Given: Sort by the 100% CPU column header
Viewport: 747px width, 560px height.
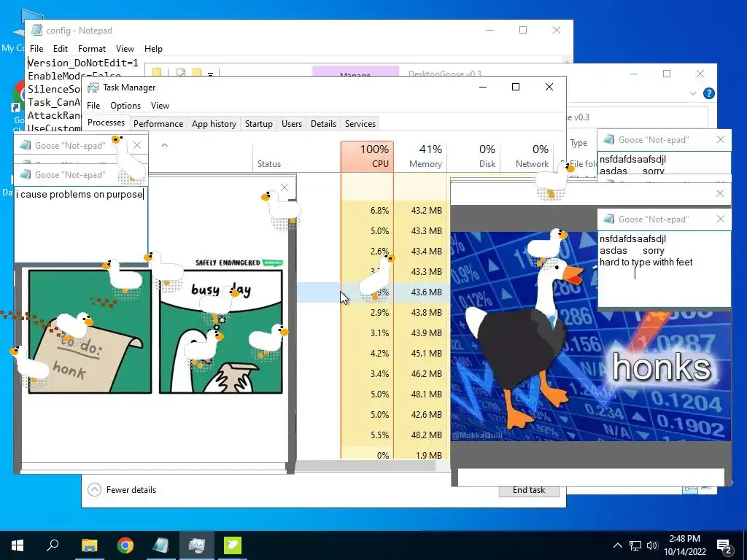Looking at the screenshot, I should (367, 156).
